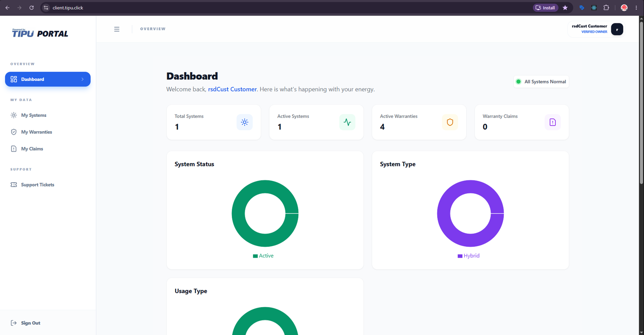Click the Warranty Claims document icon
Screen dimensions: 644x335
coord(553,122)
